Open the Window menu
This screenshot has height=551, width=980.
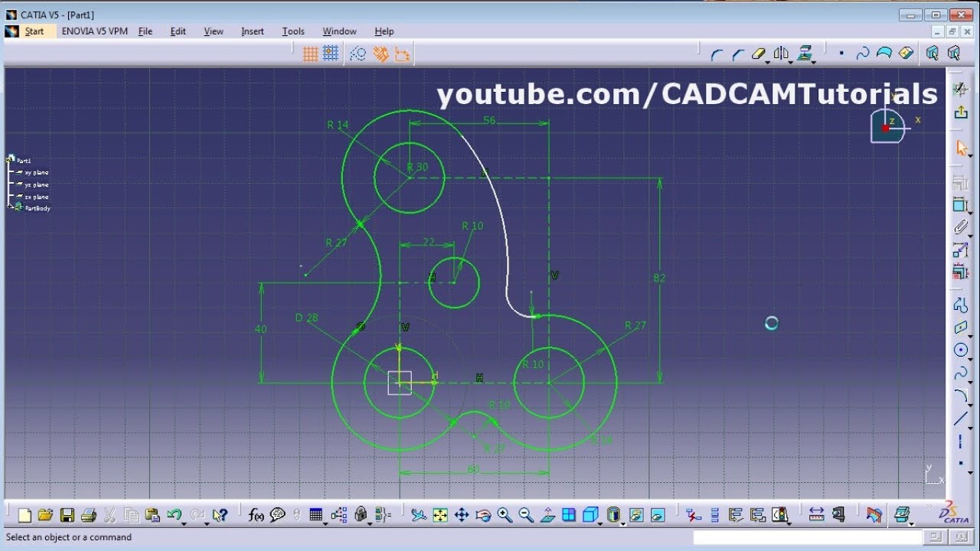[x=339, y=31]
